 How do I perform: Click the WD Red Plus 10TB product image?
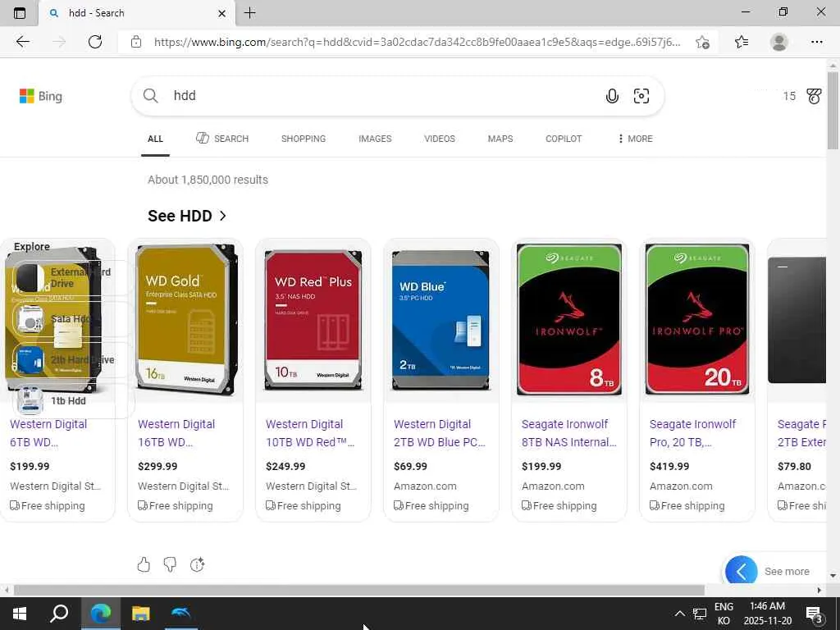point(313,320)
